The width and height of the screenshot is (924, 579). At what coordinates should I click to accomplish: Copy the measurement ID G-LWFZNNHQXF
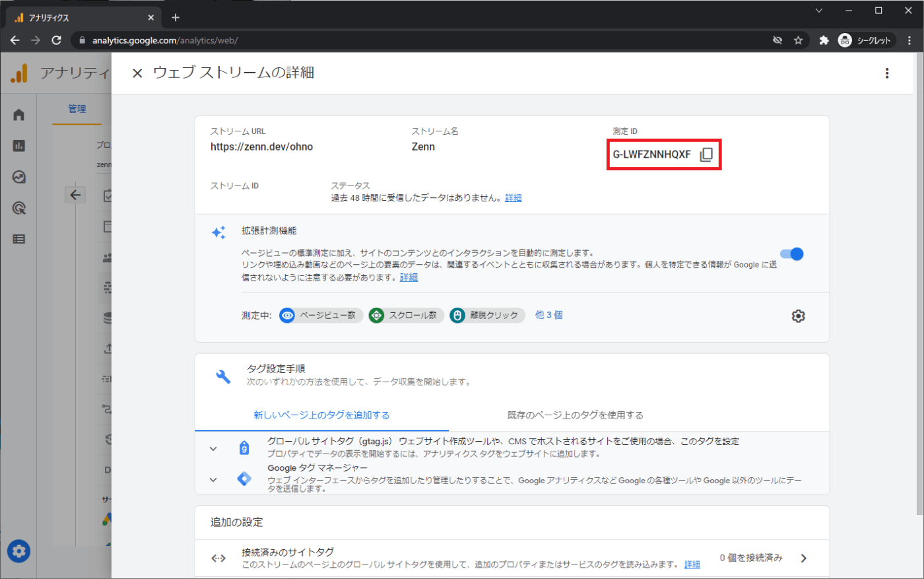click(706, 154)
